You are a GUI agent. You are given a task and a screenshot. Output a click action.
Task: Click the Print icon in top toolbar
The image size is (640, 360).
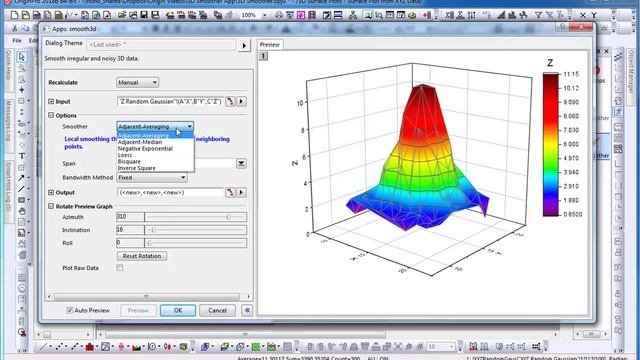click(x=279, y=16)
